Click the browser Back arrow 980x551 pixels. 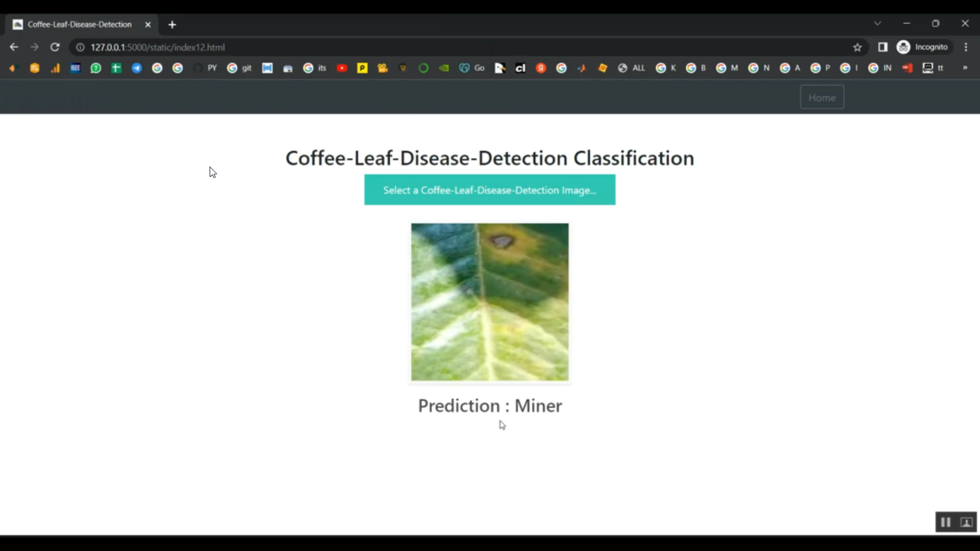point(14,47)
